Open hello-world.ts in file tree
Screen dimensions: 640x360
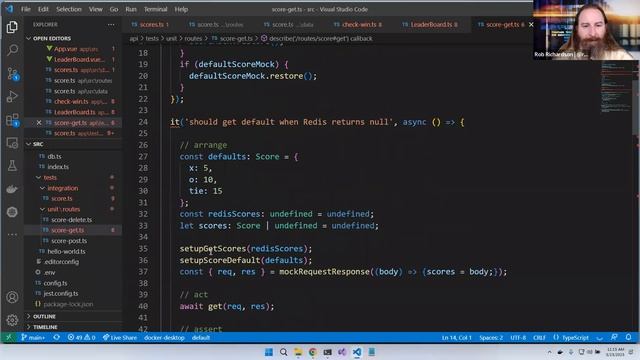(67, 251)
